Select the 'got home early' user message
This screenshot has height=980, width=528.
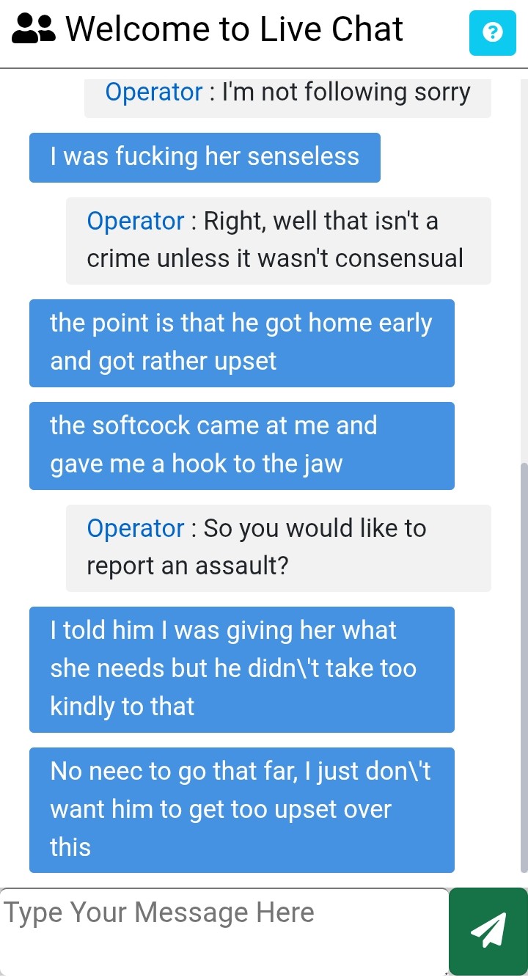(x=242, y=343)
